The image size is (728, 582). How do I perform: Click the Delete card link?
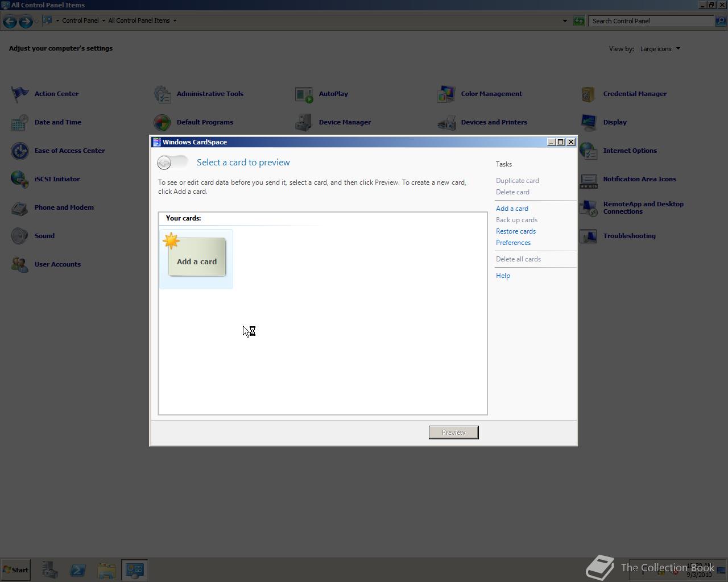(512, 192)
